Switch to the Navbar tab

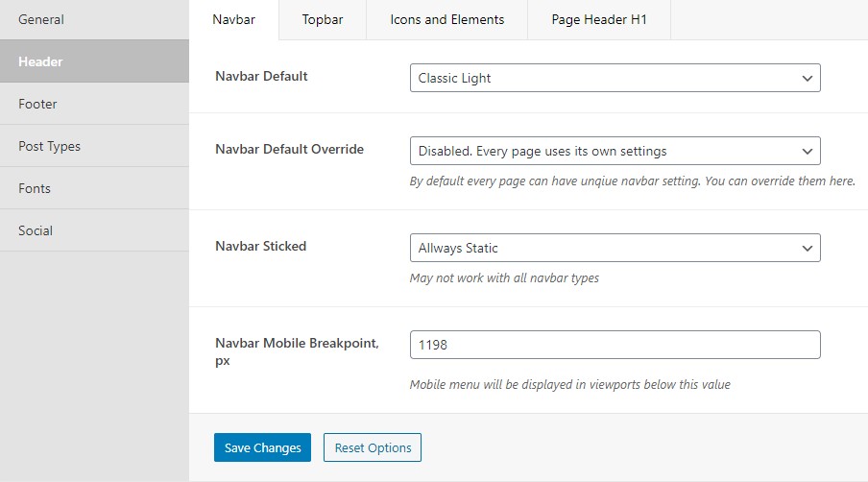(233, 20)
